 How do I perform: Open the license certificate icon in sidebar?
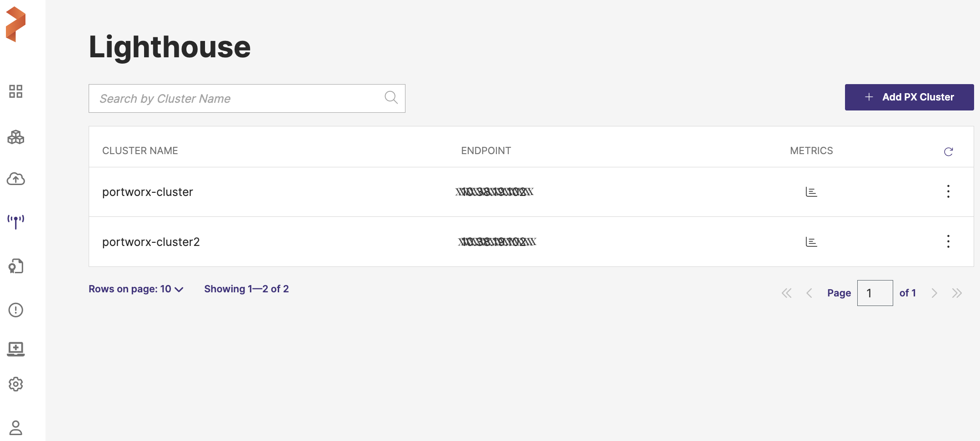point(15,266)
